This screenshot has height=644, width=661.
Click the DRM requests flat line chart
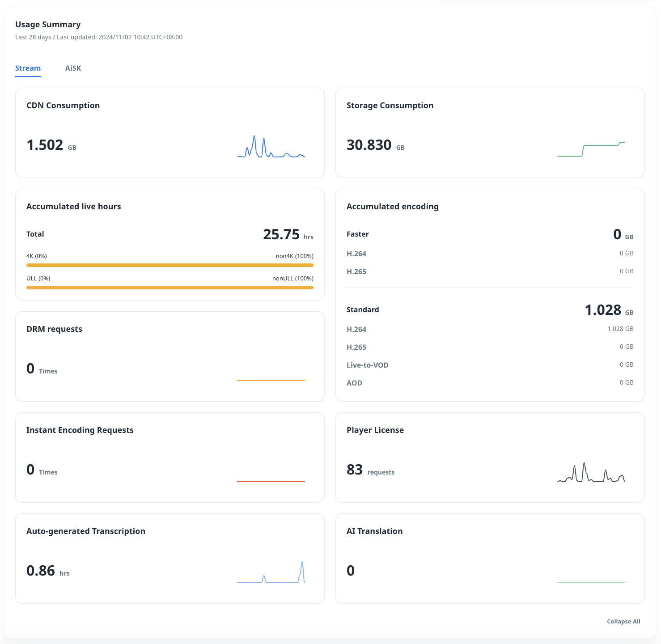pyautogui.click(x=271, y=380)
